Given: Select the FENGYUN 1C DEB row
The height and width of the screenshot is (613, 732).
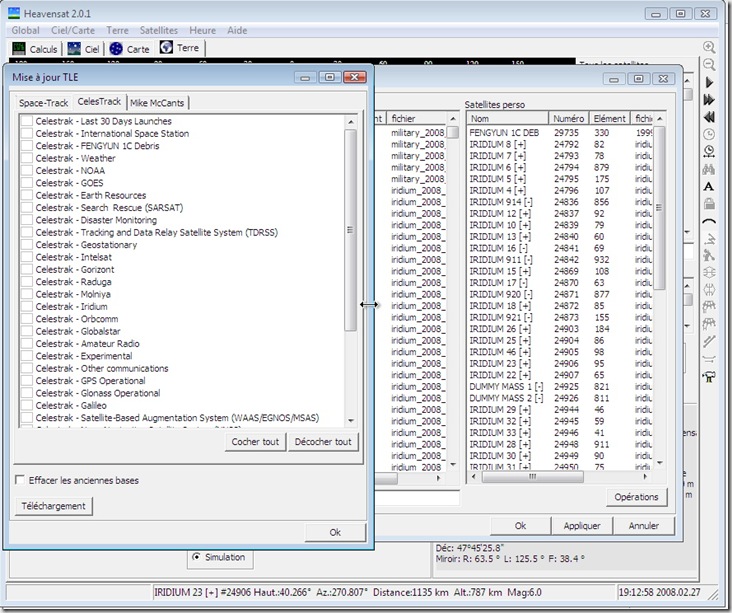Looking at the screenshot, I should [560, 133].
